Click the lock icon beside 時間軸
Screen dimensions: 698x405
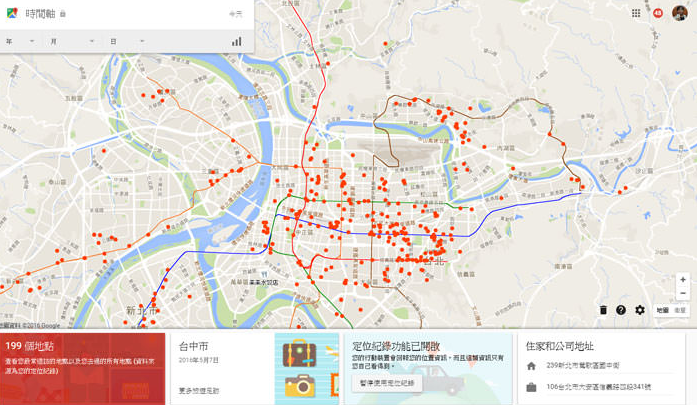click(63, 14)
